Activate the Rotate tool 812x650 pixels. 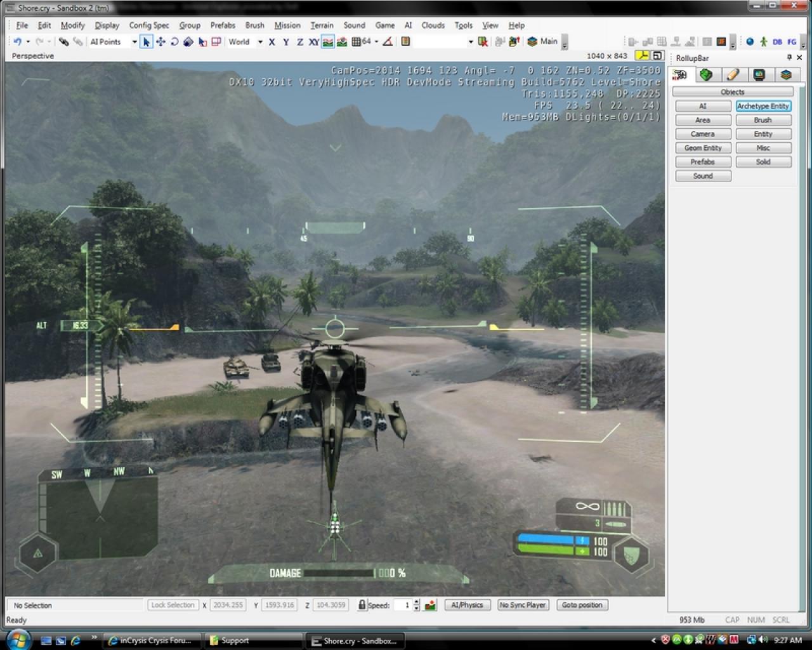[x=174, y=42]
